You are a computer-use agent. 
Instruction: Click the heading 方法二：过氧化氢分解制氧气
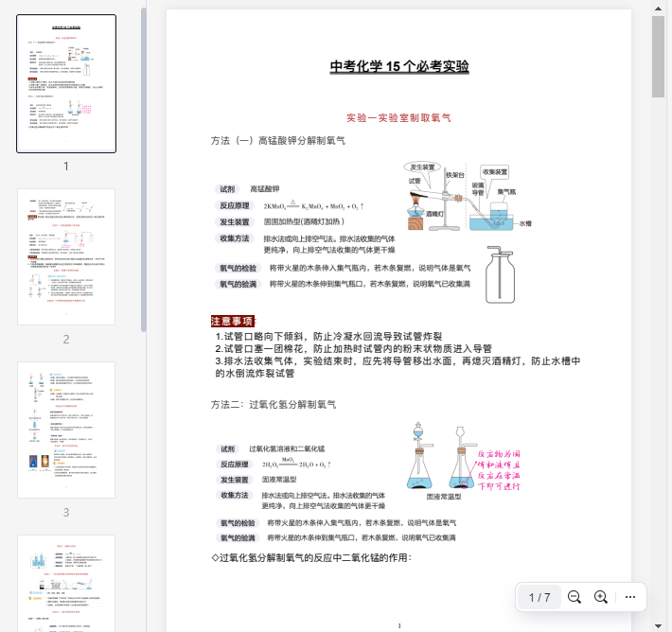274,405
